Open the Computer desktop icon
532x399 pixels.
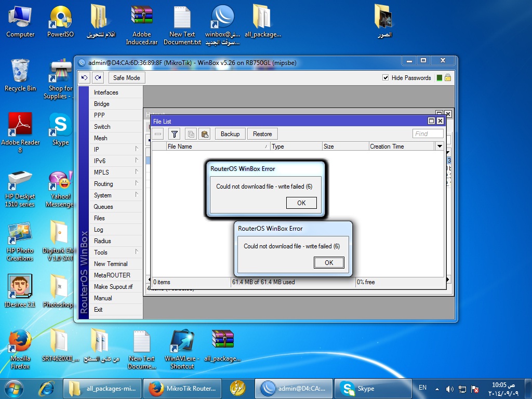pos(20,21)
